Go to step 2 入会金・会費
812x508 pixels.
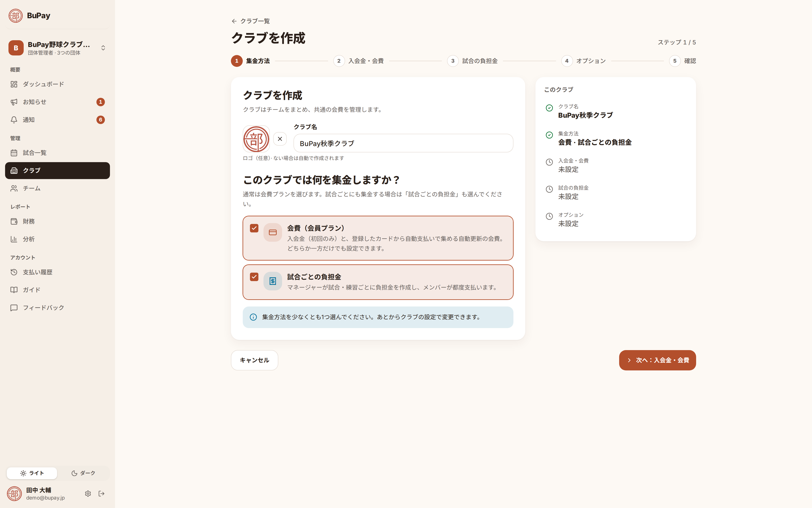tap(358, 61)
